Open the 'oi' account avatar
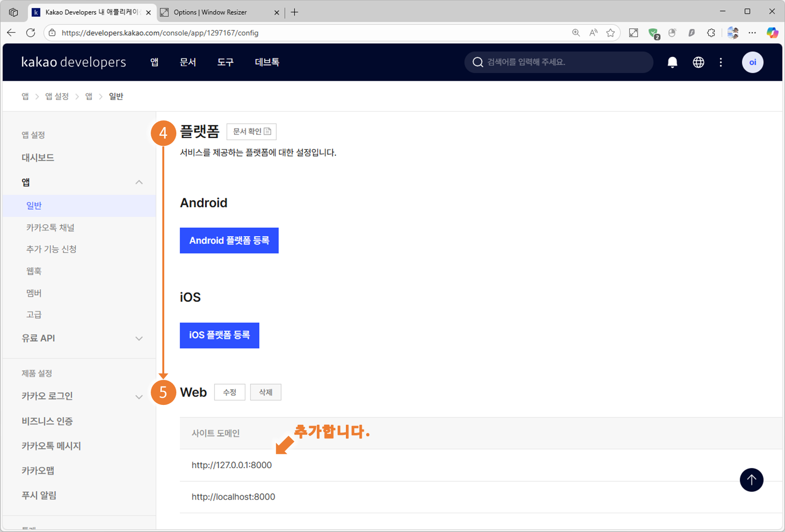Viewport: 785px width, 532px height. pos(753,62)
